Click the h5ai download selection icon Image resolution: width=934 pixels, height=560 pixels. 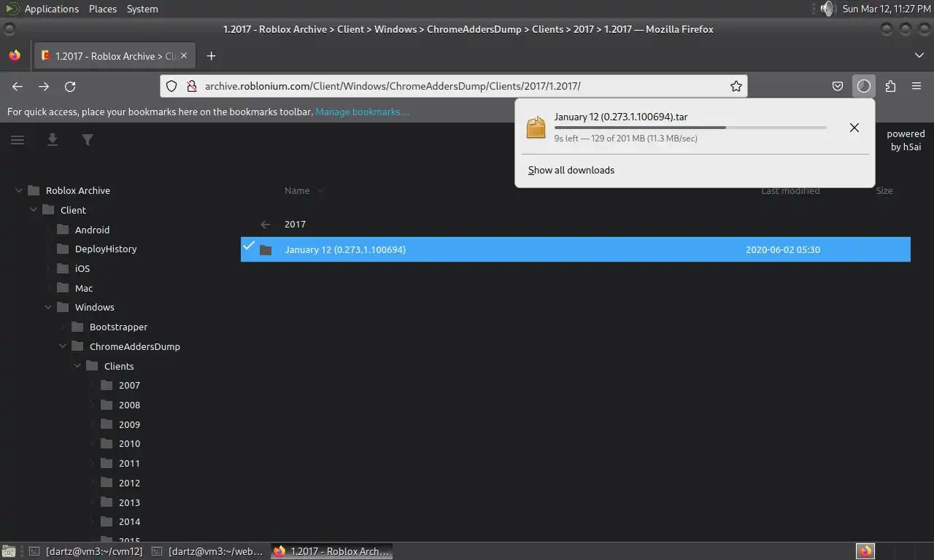tap(53, 139)
